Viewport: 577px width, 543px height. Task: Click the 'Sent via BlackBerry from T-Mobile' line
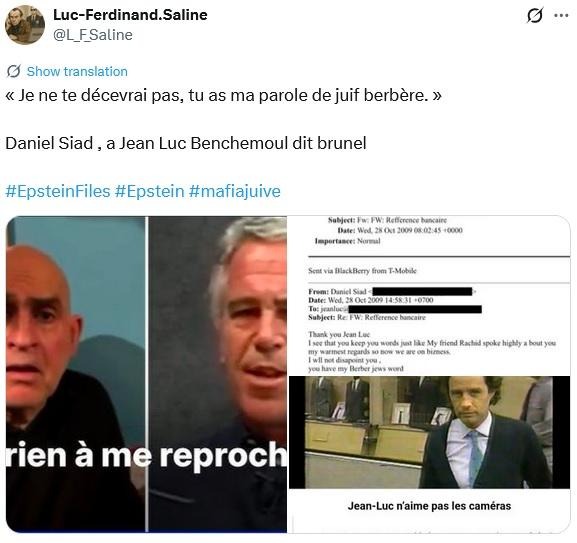362,271
